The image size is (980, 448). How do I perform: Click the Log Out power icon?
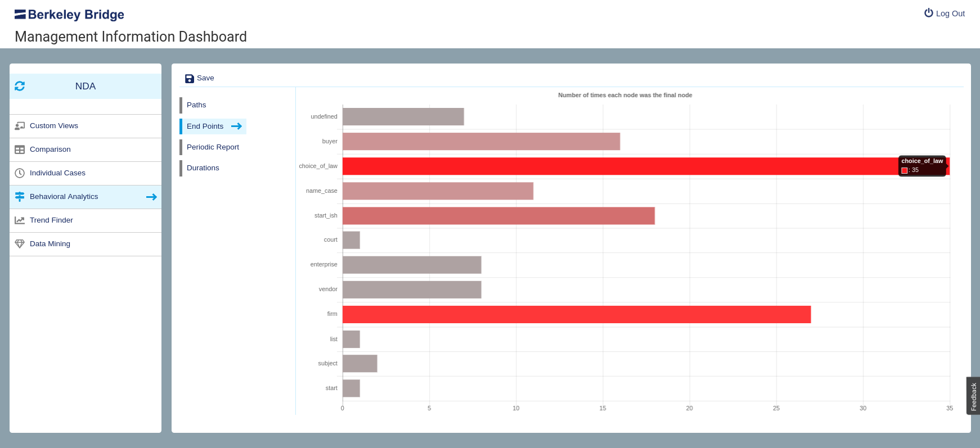click(929, 13)
